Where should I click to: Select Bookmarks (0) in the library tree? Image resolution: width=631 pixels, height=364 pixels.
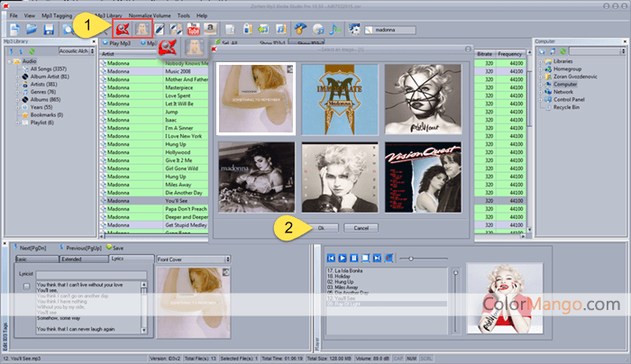[47, 115]
